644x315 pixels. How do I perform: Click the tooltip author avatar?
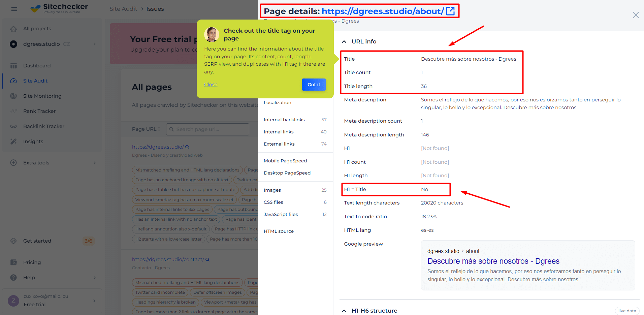[212, 34]
